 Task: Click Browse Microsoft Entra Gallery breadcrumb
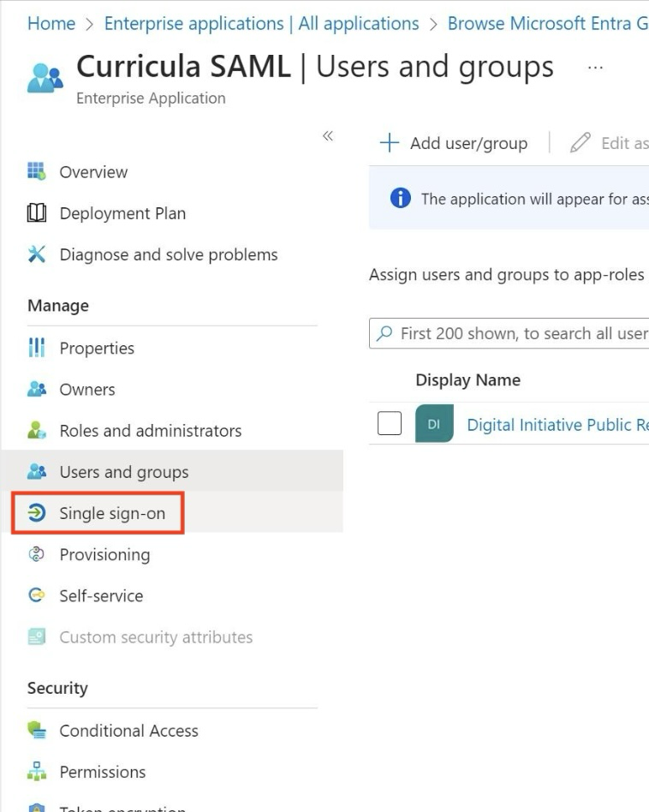pos(548,23)
